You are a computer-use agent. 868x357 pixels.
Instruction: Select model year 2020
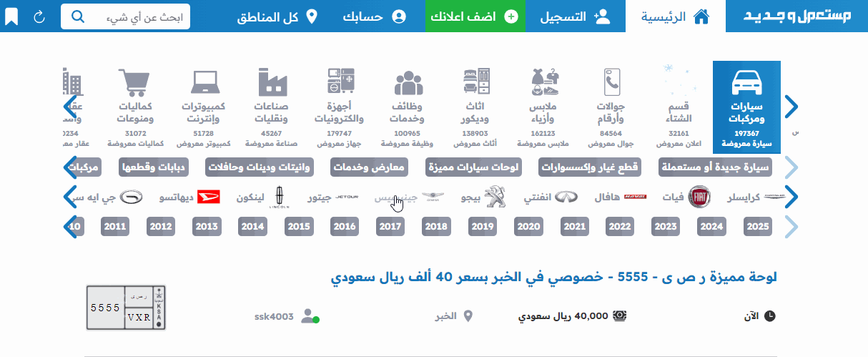528,227
